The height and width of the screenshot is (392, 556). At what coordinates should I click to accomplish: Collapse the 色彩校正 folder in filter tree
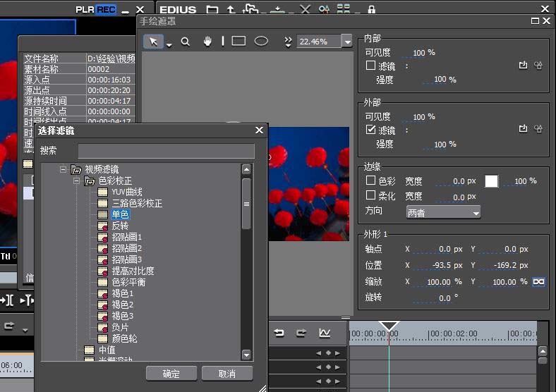(x=76, y=181)
